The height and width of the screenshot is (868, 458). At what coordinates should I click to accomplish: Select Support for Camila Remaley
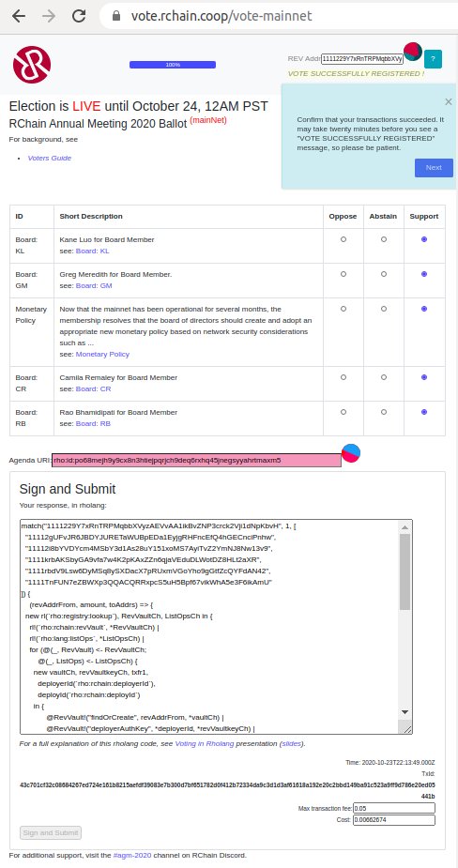(424, 377)
